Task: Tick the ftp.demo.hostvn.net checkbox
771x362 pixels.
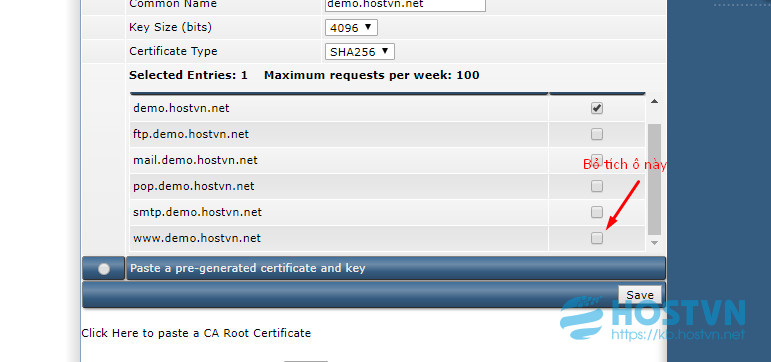Action: tap(596, 134)
